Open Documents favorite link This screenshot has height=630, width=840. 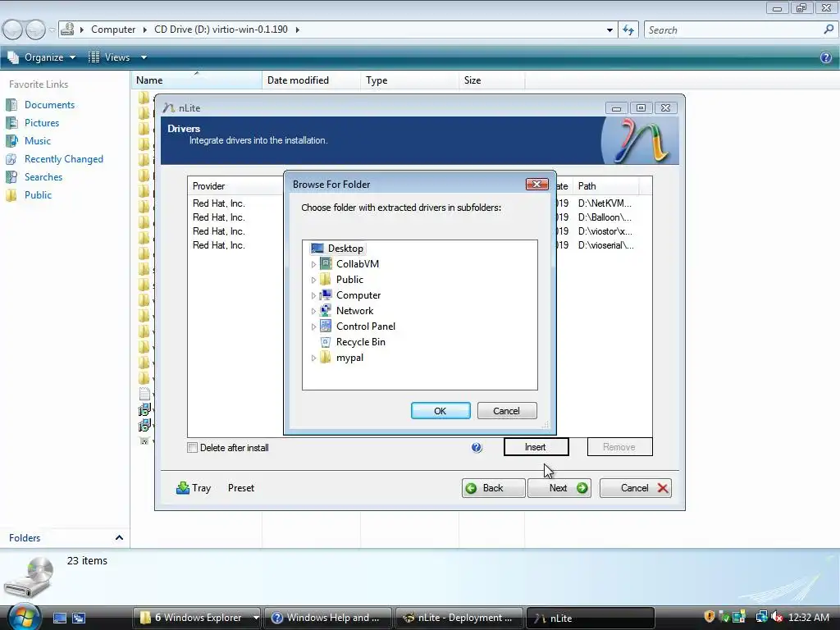[x=49, y=105]
